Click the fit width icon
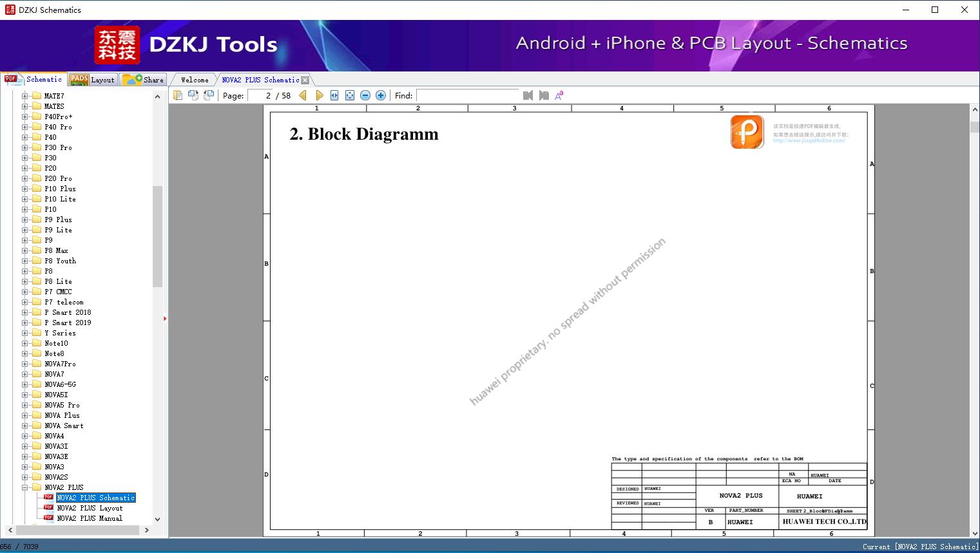This screenshot has width=980, height=553. (334, 95)
